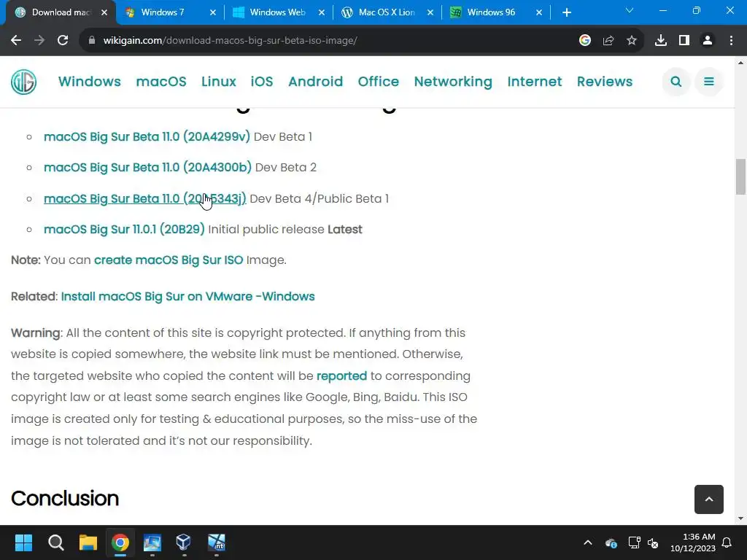
Task: Open macOS Big Sur Beta 20A4299v link
Action: pyautogui.click(x=147, y=136)
